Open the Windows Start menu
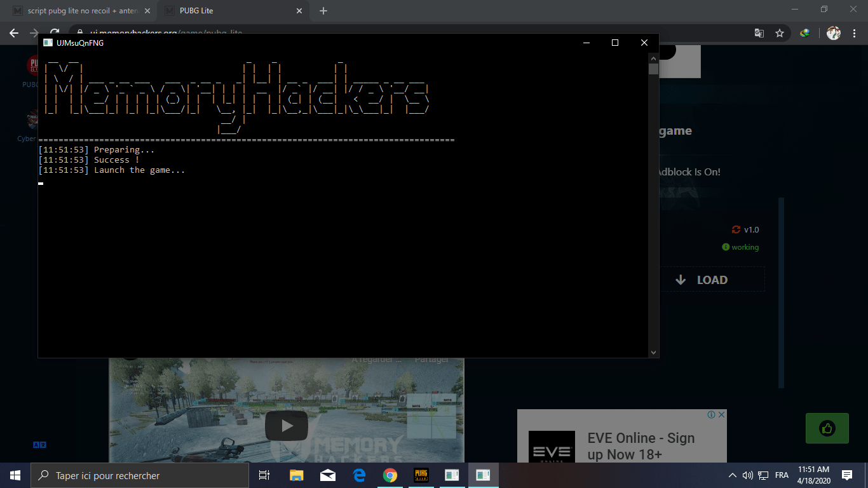868x488 pixels. tap(15, 475)
